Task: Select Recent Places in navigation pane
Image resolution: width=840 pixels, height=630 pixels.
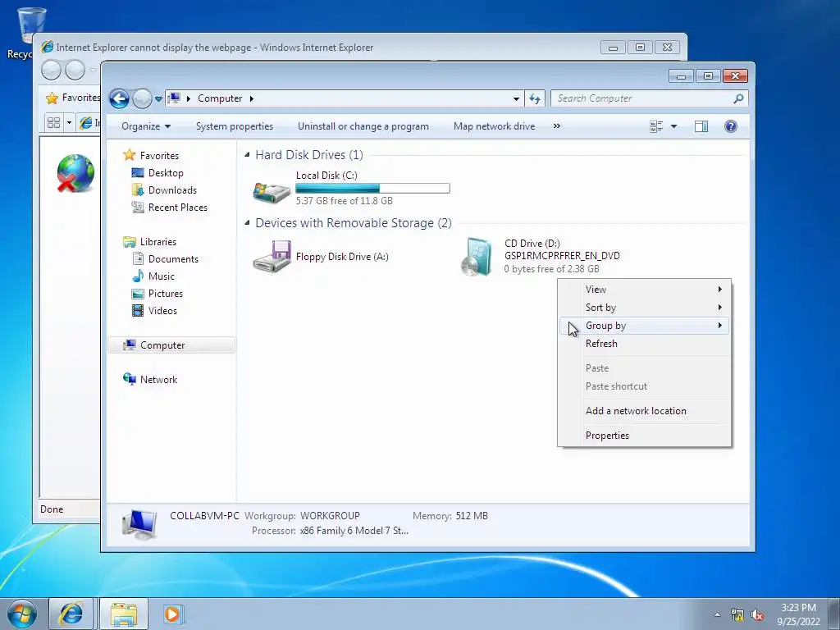Action: click(177, 208)
